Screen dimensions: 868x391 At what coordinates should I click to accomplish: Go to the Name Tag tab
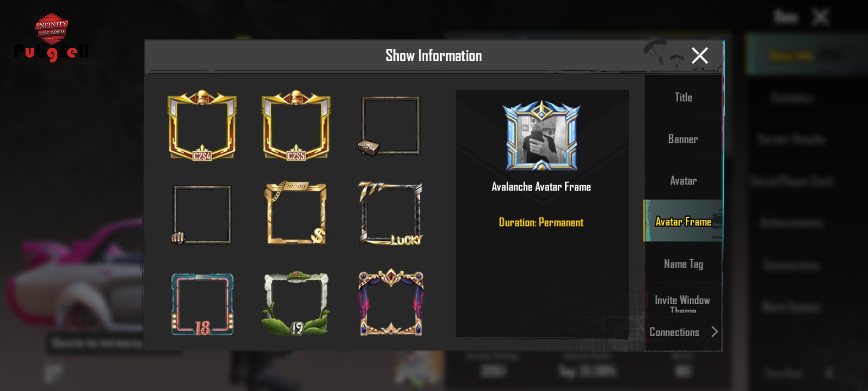683,264
